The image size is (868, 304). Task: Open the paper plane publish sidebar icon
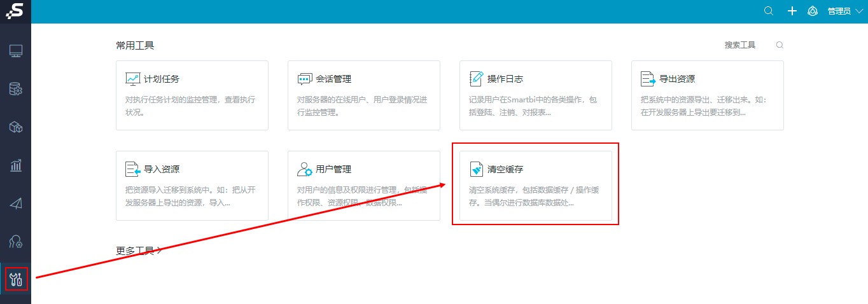16,204
